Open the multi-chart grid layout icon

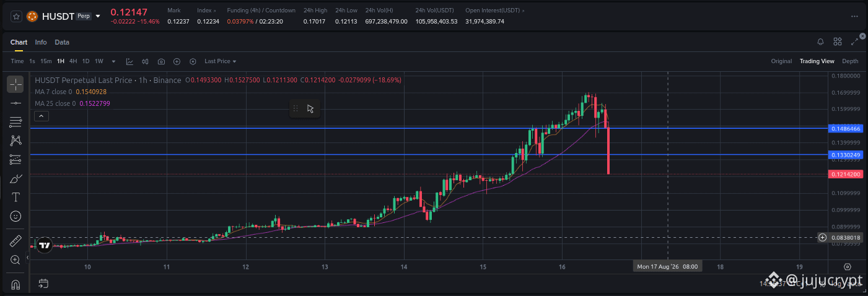838,41
